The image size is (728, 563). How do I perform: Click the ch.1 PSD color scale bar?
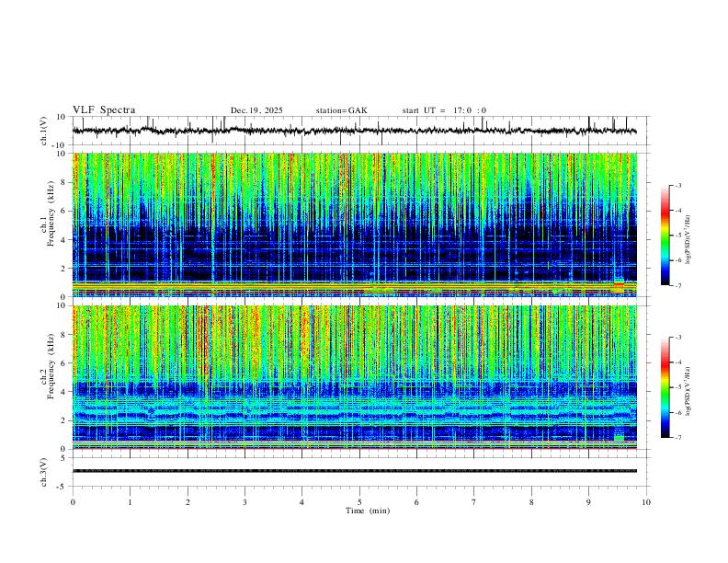(665, 236)
